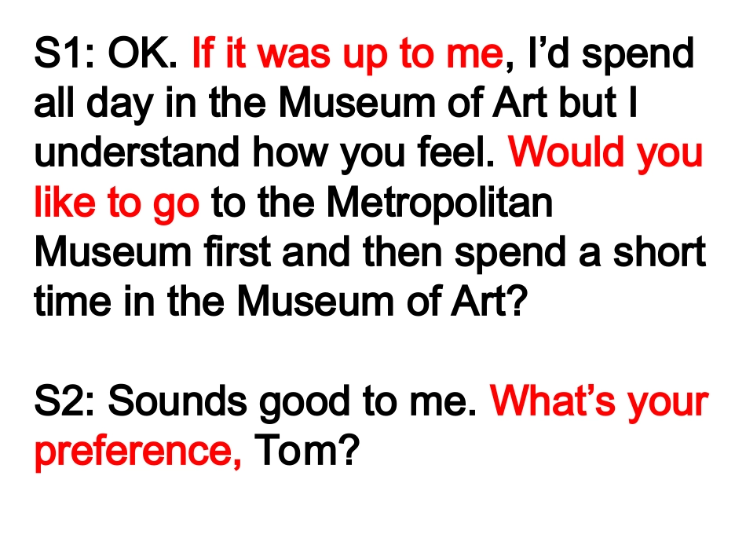Click the red words "Would you"

pyautogui.click(x=605, y=154)
